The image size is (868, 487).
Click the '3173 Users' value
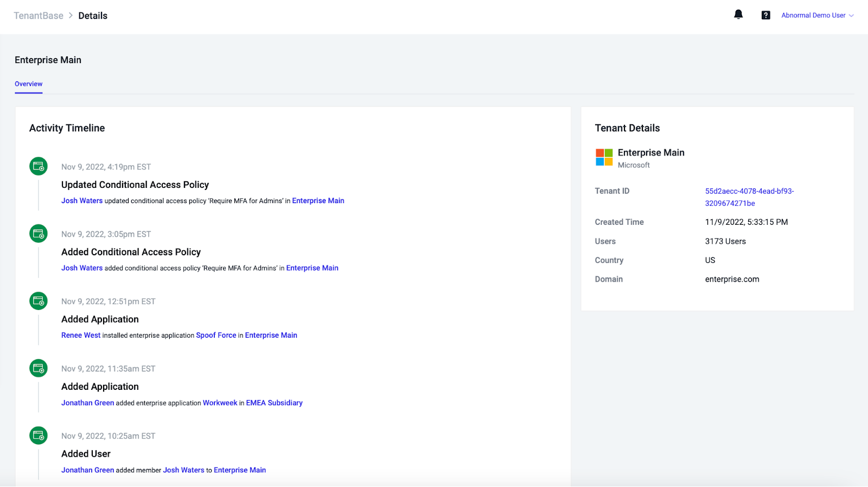point(725,242)
